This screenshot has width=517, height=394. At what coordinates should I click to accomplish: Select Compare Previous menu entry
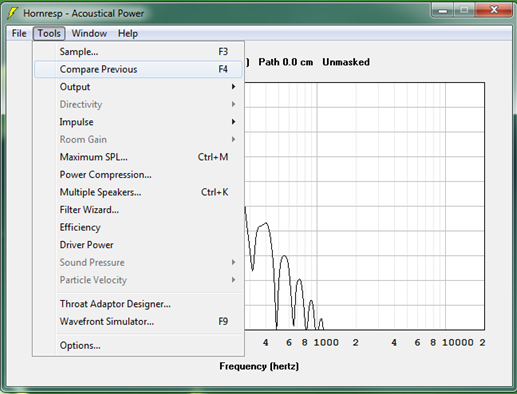click(x=138, y=69)
